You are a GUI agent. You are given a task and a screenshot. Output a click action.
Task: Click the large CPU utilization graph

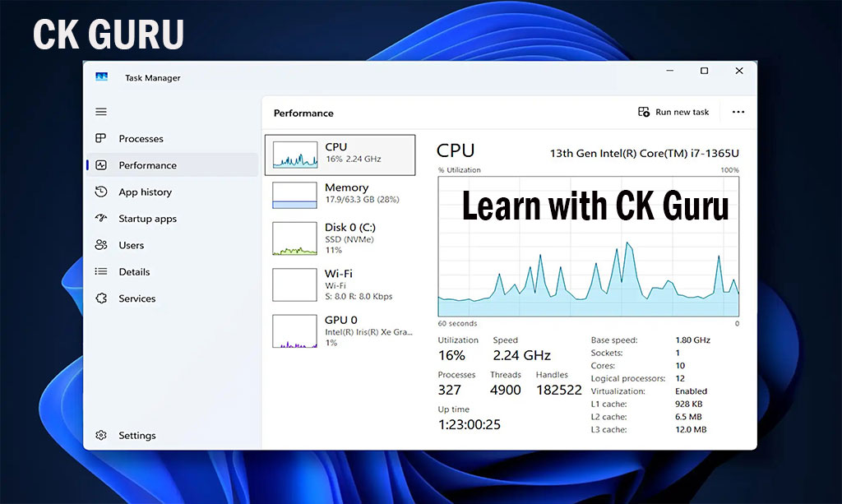click(x=589, y=247)
